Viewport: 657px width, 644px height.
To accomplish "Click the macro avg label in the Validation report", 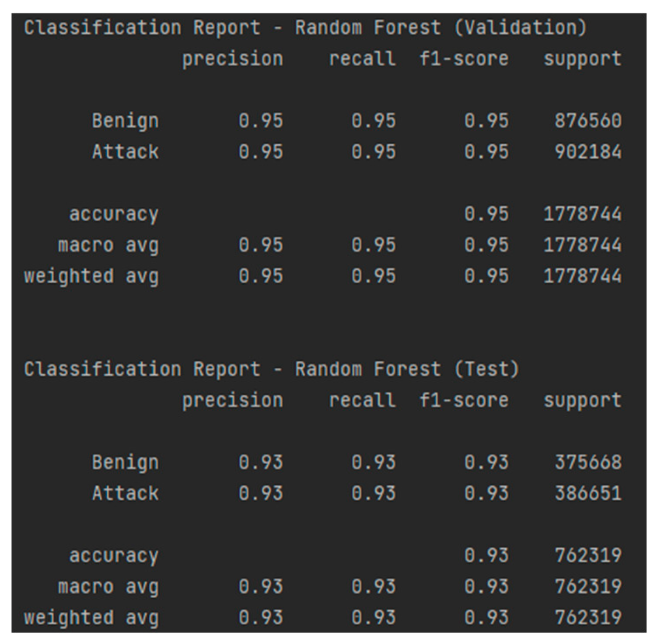I will 108,245.
